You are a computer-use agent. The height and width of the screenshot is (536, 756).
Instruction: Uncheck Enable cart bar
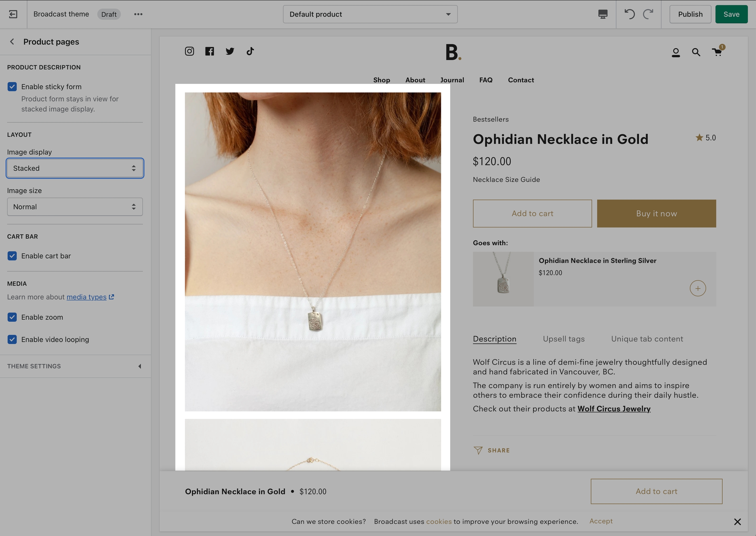(x=12, y=256)
